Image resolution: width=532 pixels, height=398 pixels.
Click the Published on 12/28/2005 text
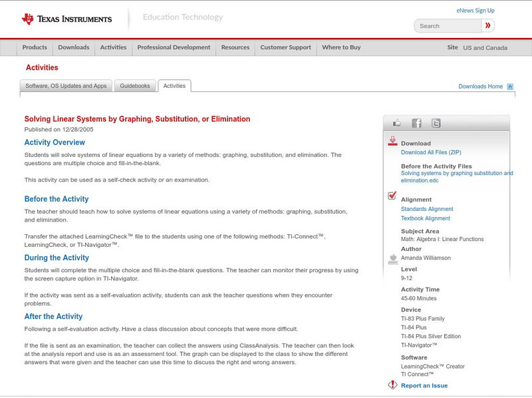pos(59,129)
